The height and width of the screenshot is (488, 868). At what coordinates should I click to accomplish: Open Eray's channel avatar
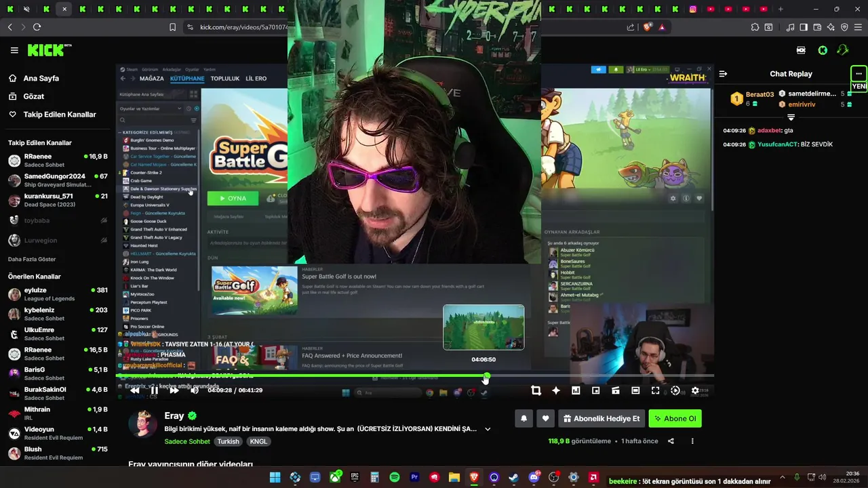(143, 424)
